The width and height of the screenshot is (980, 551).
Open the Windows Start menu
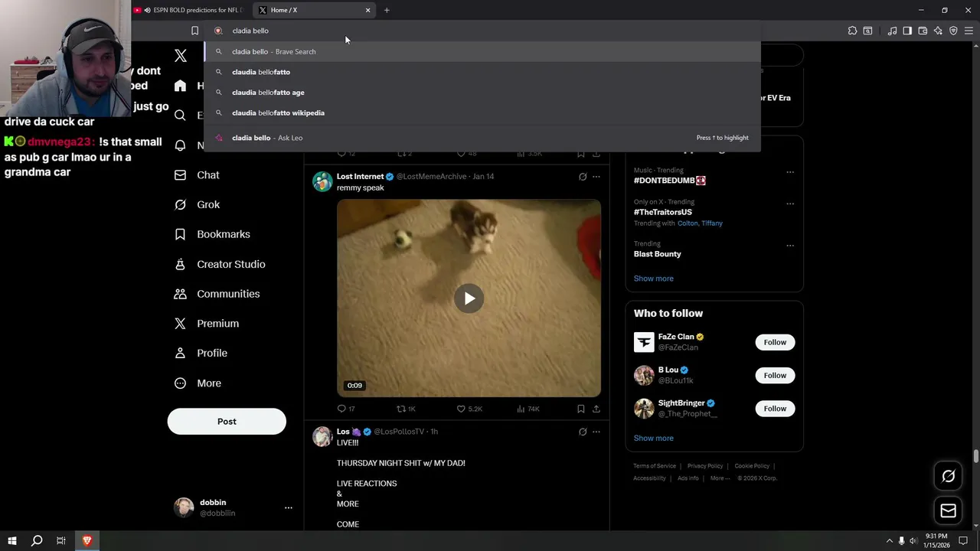point(12,541)
